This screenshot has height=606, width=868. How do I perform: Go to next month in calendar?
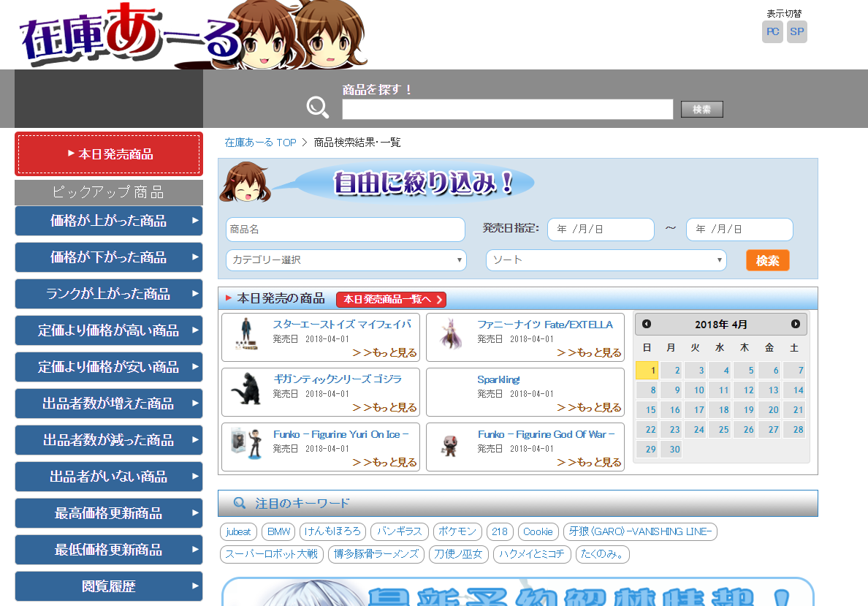click(x=795, y=324)
